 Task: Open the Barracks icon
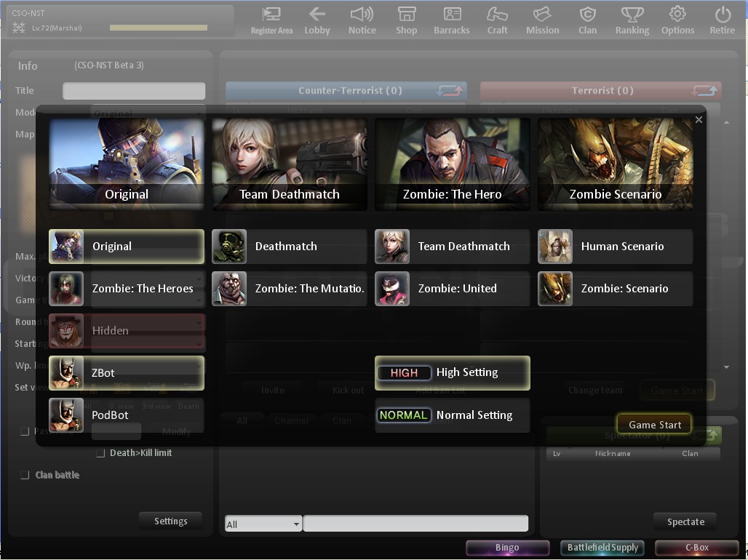[x=452, y=20]
